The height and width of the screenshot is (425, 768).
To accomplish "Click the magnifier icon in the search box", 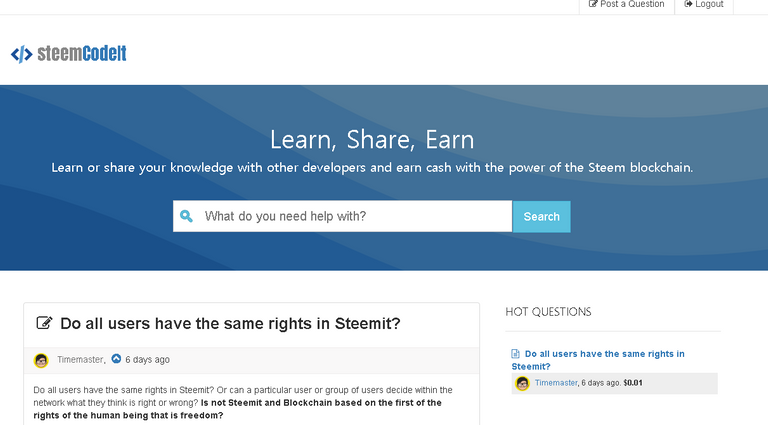I will [x=187, y=216].
